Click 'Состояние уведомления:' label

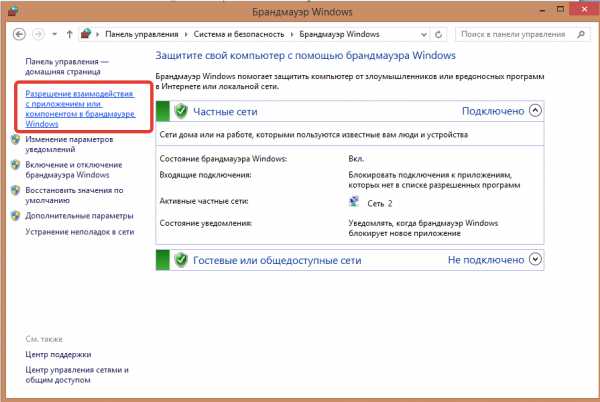(x=205, y=223)
